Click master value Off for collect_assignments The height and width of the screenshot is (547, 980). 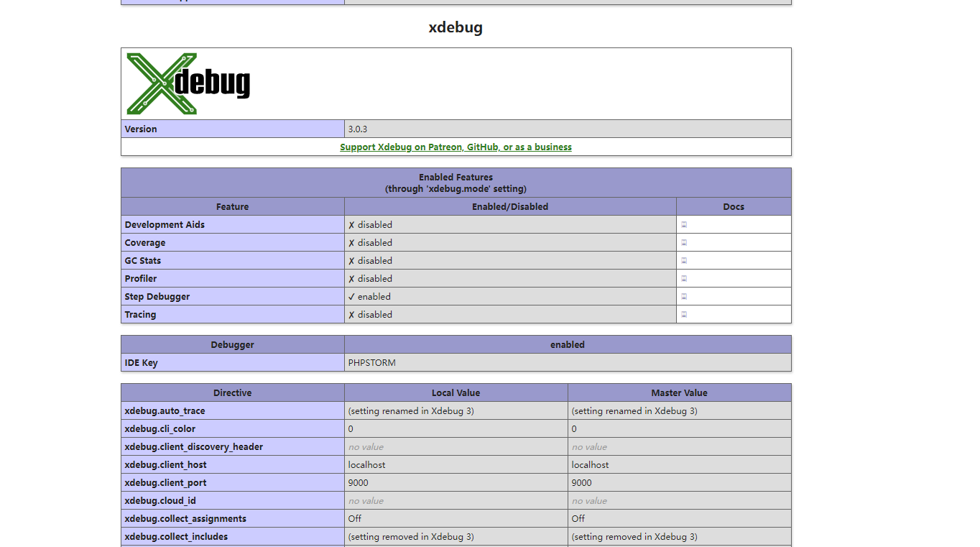pos(578,519)
